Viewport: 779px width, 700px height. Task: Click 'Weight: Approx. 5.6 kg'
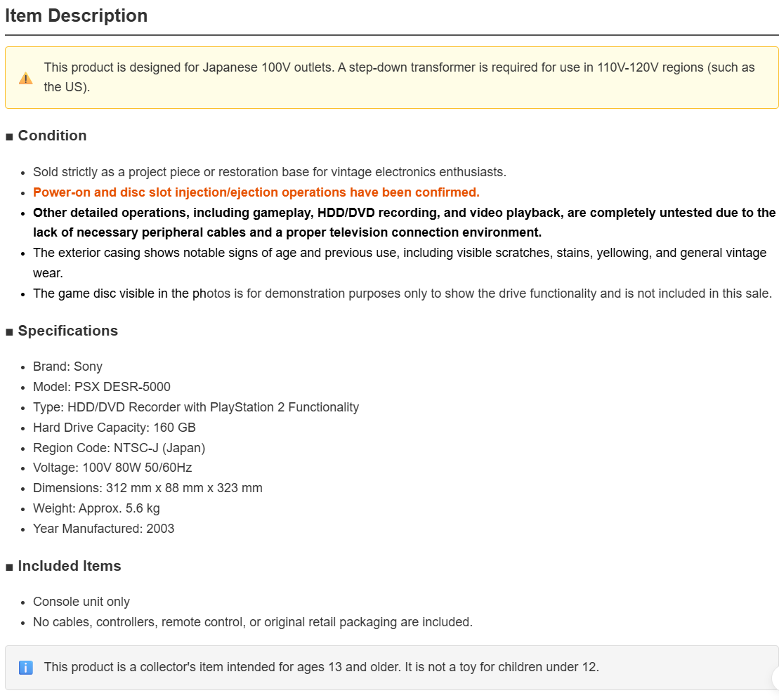96,508
